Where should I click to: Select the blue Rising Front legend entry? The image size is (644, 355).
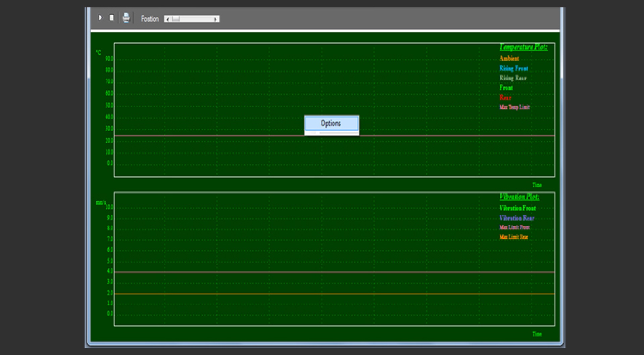point(513,68)
